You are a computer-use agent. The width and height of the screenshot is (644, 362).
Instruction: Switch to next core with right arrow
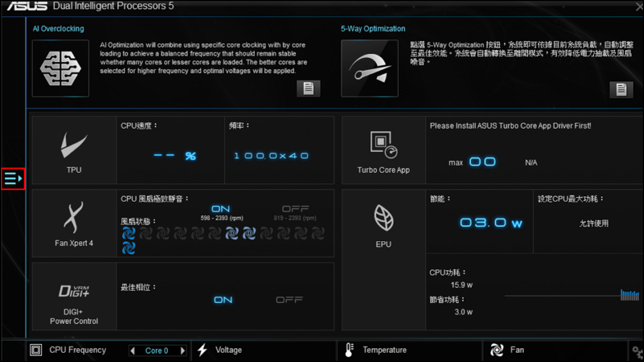click(x=182, y=351)
